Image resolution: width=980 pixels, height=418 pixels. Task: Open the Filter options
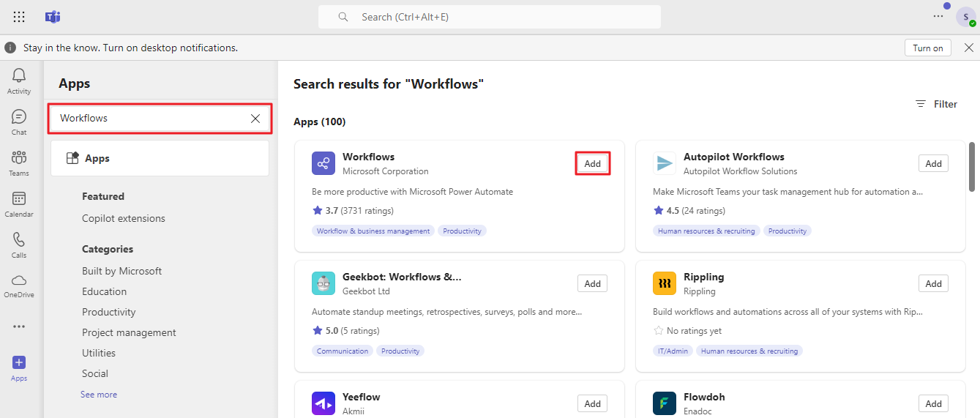(x=936, y=104)
